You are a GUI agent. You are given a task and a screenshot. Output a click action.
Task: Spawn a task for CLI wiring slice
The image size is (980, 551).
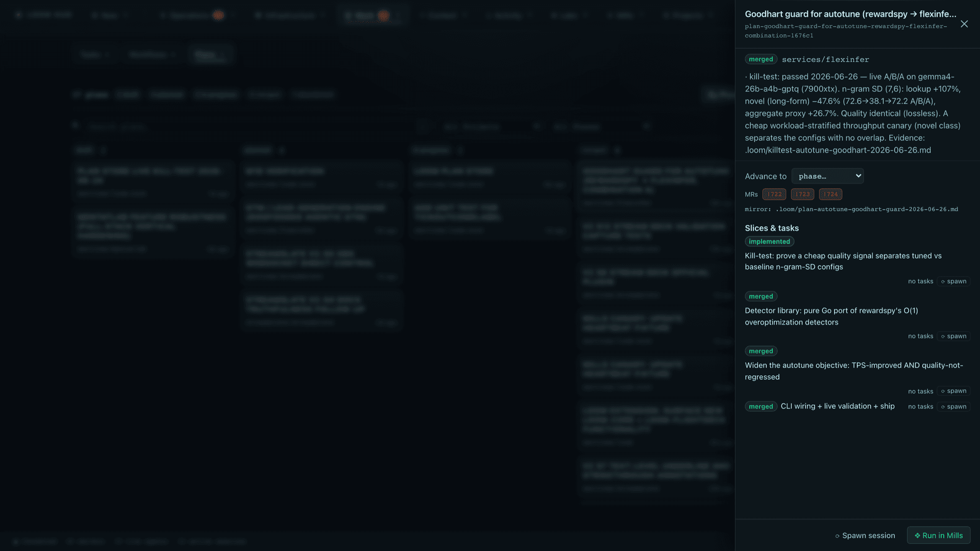click(x=953, y=407)
